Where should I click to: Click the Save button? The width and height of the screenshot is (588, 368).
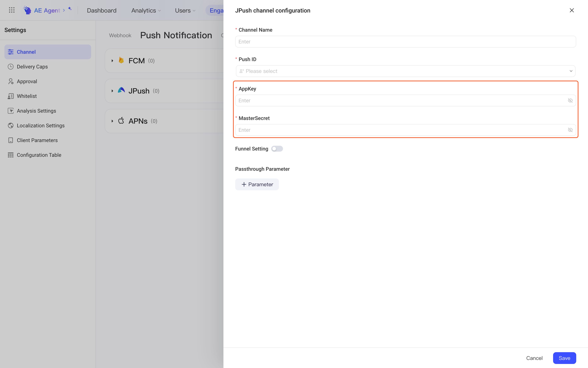click(x=564, y=358)
